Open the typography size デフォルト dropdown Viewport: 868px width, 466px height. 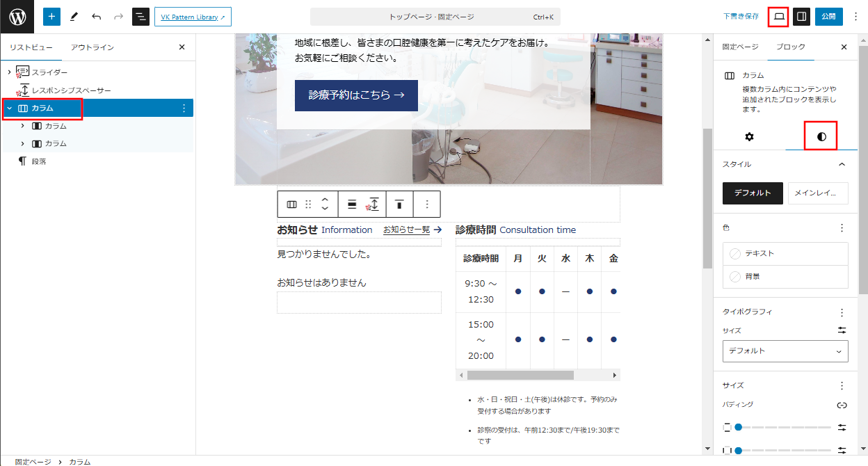point(785,351)
